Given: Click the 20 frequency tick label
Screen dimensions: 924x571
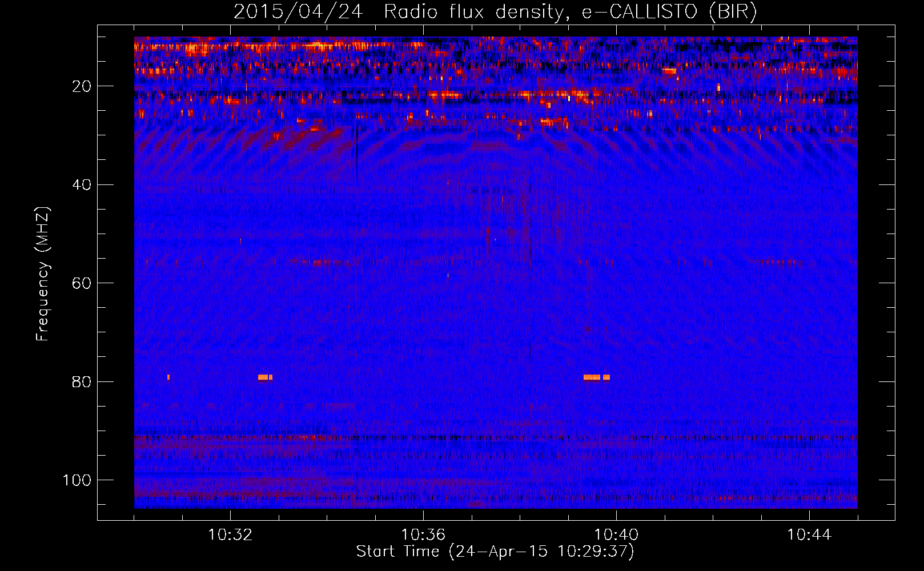Looking at the screenshot, I should [x=82, y=86].
